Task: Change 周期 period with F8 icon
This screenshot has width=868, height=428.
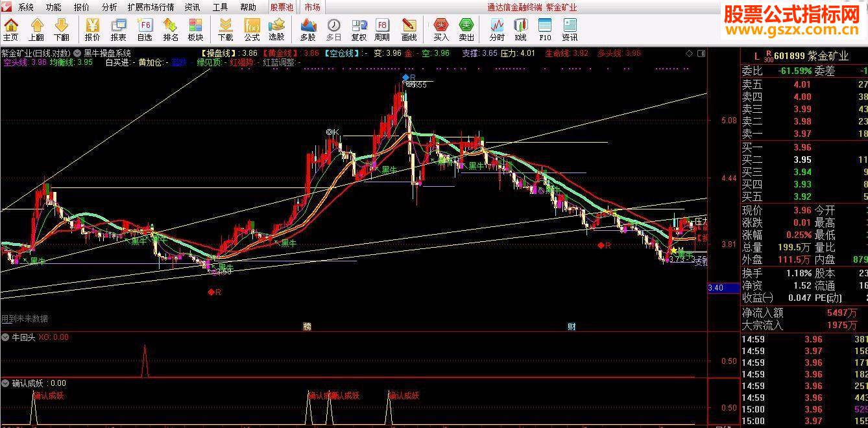Action: point(382,30)
